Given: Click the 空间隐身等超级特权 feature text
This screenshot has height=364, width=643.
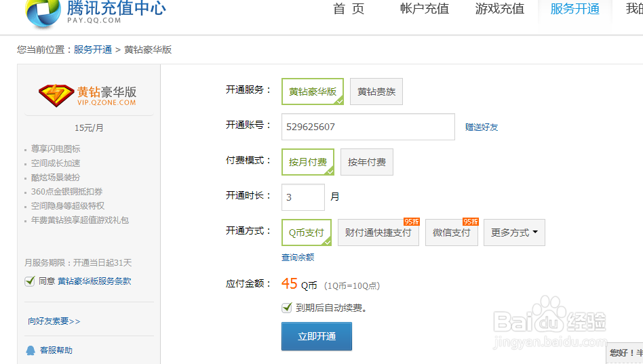Looking at the screenshot, I should [68, 206].
